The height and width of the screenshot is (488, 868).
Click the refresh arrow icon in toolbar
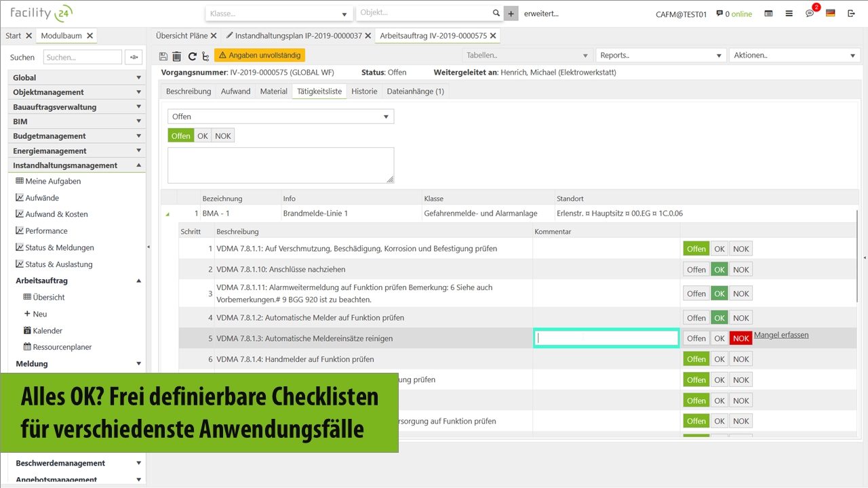point(192,56)
